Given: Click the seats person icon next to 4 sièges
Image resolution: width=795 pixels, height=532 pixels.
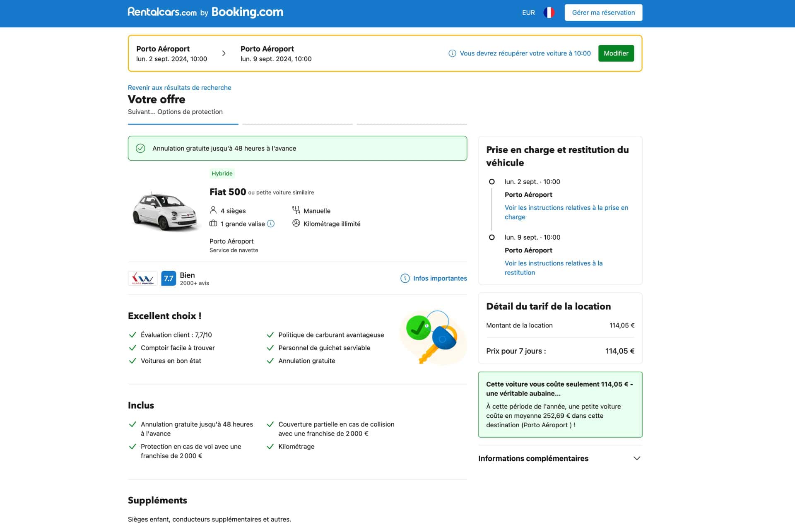Looking at the screenshot, I should coord(213,210).
